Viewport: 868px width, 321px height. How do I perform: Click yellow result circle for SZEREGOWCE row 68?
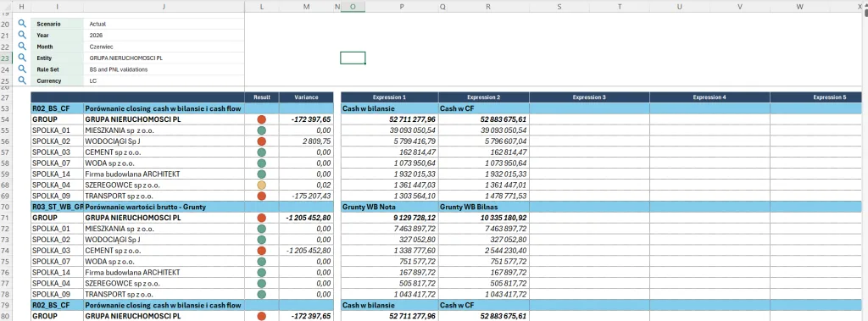click(261, 185)
